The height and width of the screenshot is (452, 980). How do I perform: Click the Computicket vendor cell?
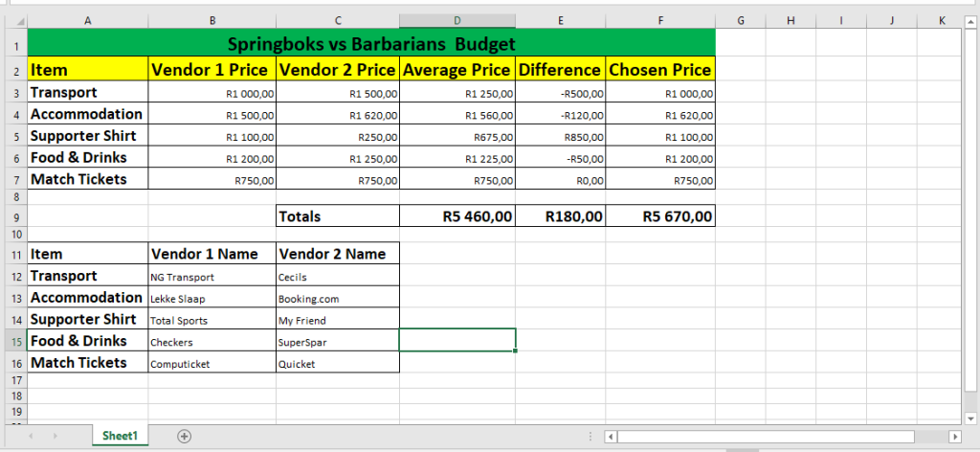point(212,363)
